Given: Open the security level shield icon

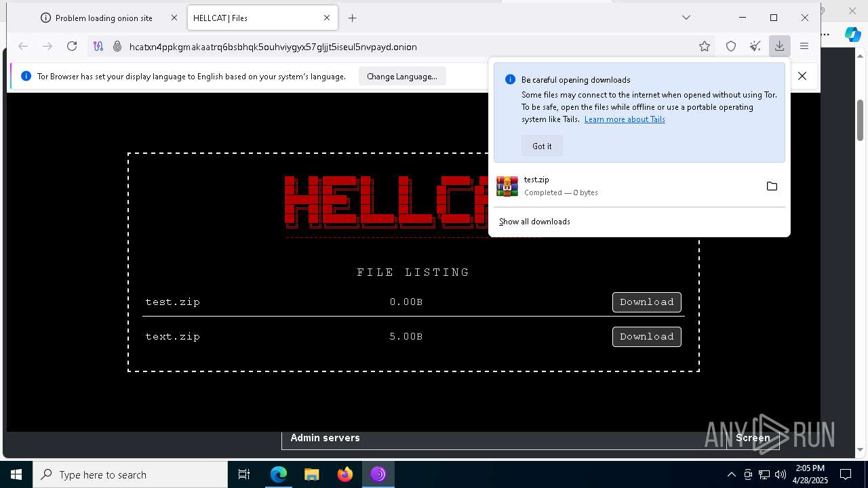Looking at the screenshot, I should [731, 46].
